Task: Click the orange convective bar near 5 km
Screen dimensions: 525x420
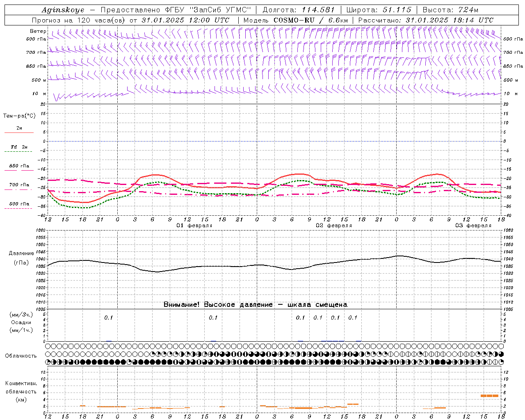Action: (489, 396)
